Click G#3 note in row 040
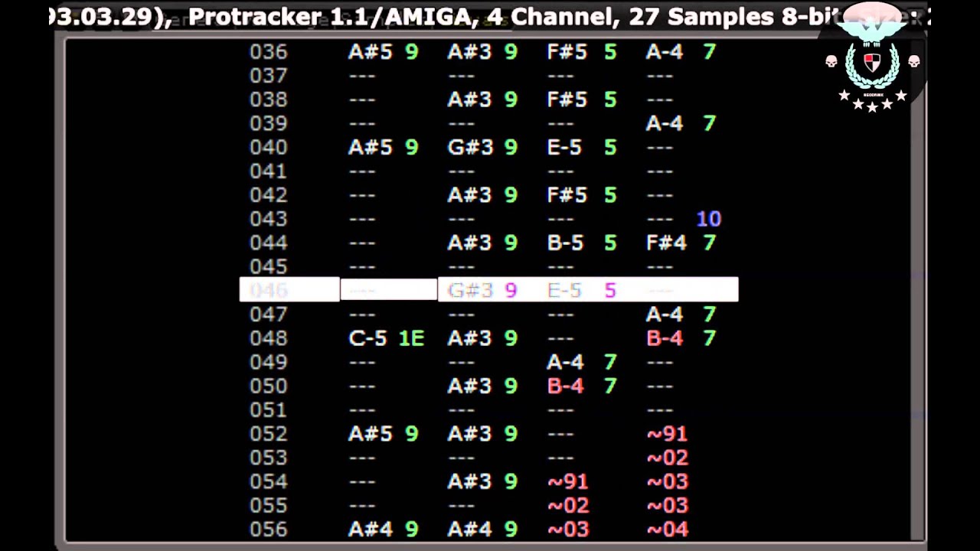 coord(470,147)
